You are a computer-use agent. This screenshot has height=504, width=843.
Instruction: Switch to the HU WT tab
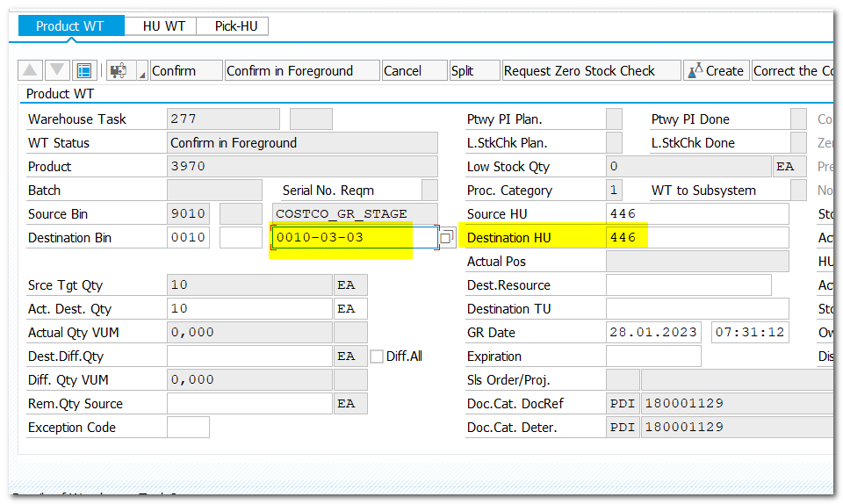pos(163,26)
